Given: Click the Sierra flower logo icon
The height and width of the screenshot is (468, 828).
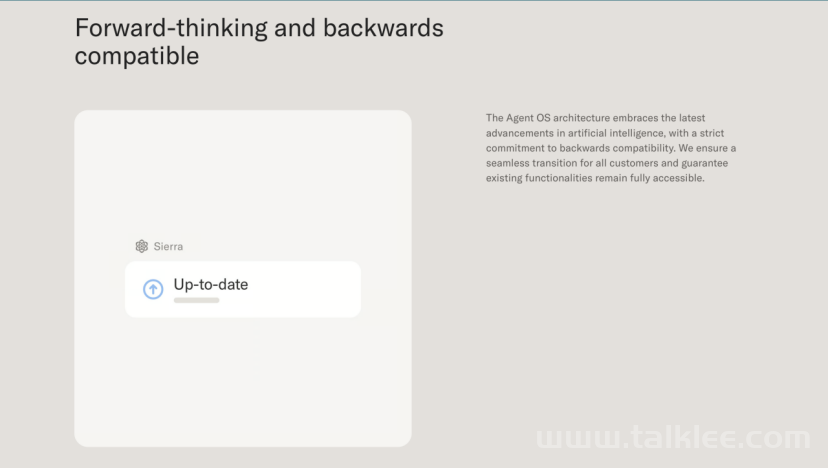Looking at the screenshot, I should click(x=142, y=246).
